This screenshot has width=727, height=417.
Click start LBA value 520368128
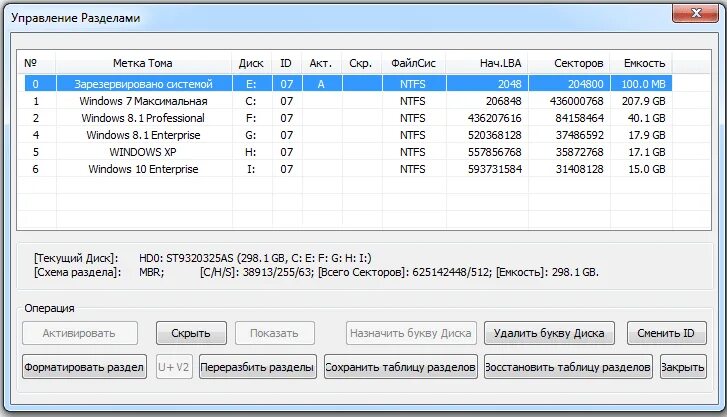(x=494, y=135)
